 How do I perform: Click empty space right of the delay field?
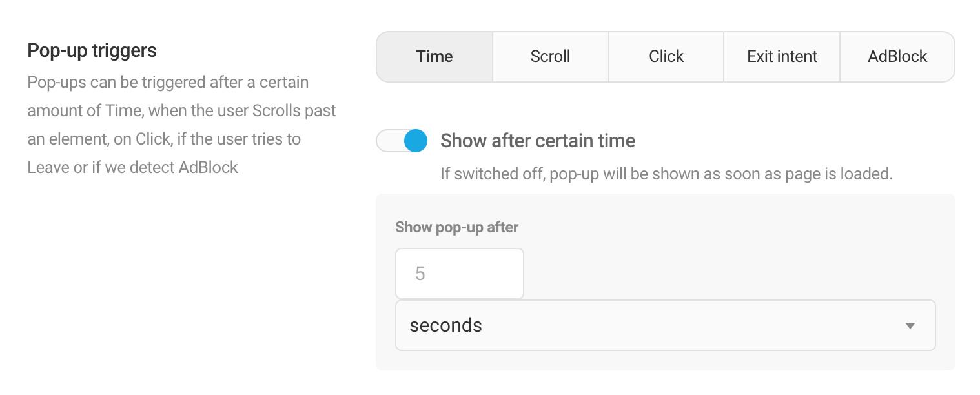click(723, 274)
